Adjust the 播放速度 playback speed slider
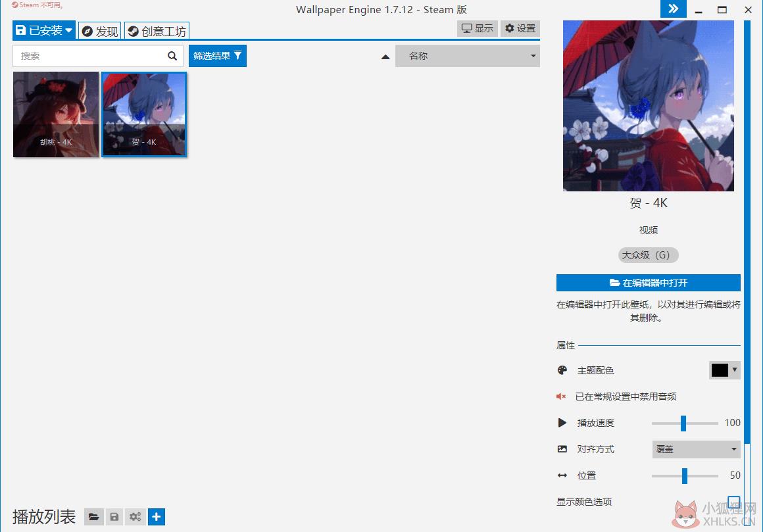Image resolution: width=763 pixels, height=532 pixels. (x=685, y=423)
